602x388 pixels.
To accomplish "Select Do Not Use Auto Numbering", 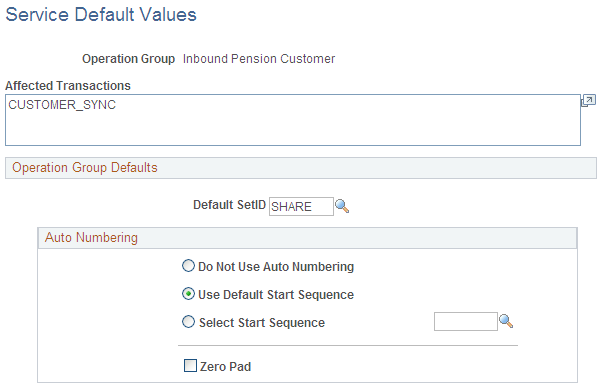I will coord(188,266).
